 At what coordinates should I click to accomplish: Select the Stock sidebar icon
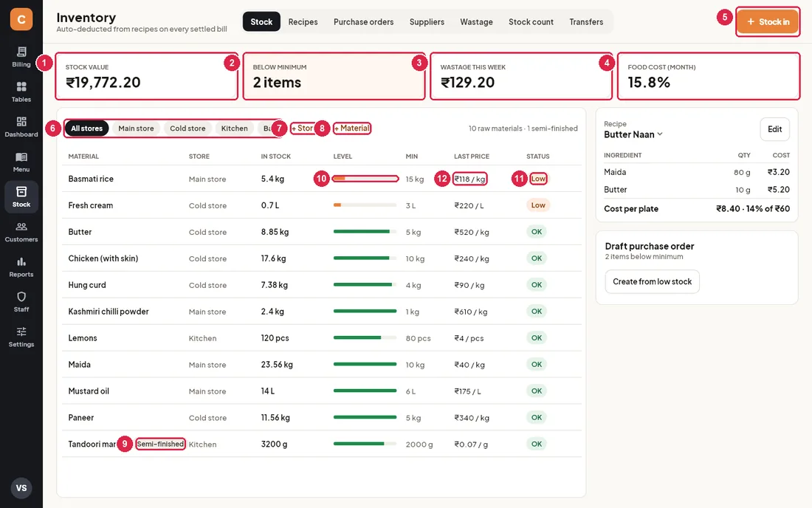pos(21,197)
